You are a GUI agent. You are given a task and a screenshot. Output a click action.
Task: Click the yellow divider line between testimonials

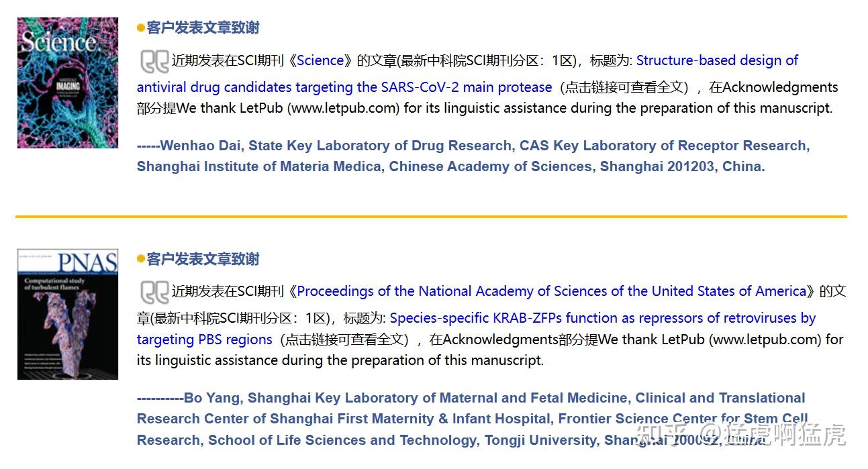(431, 217)
